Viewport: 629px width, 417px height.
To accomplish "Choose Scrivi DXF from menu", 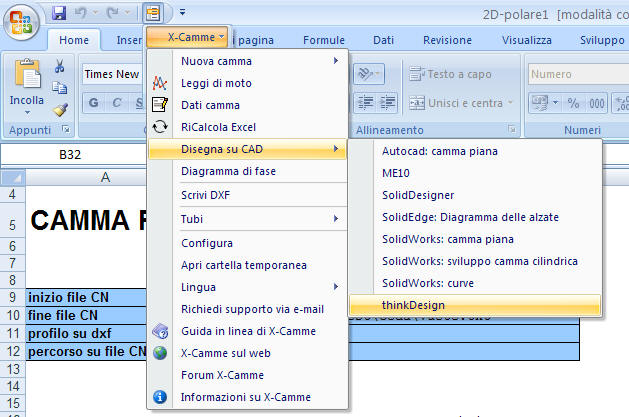I will [x=247, y=195].
